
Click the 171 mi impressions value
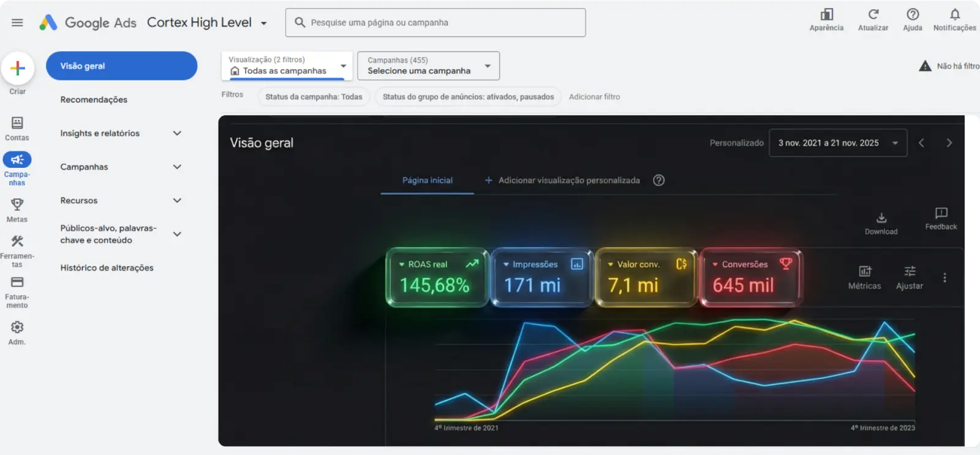point(532,285)
